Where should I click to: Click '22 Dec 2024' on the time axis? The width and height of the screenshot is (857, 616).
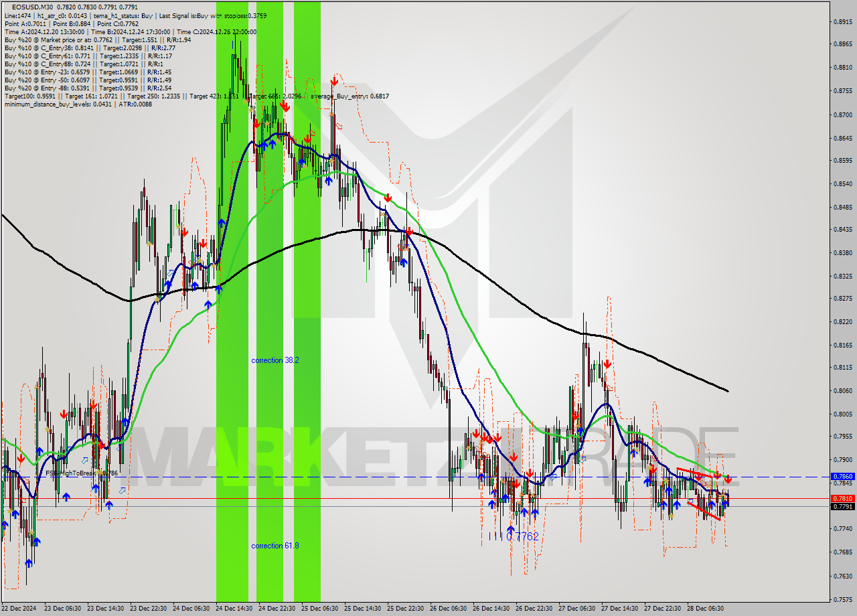click(x=19, y=609)
